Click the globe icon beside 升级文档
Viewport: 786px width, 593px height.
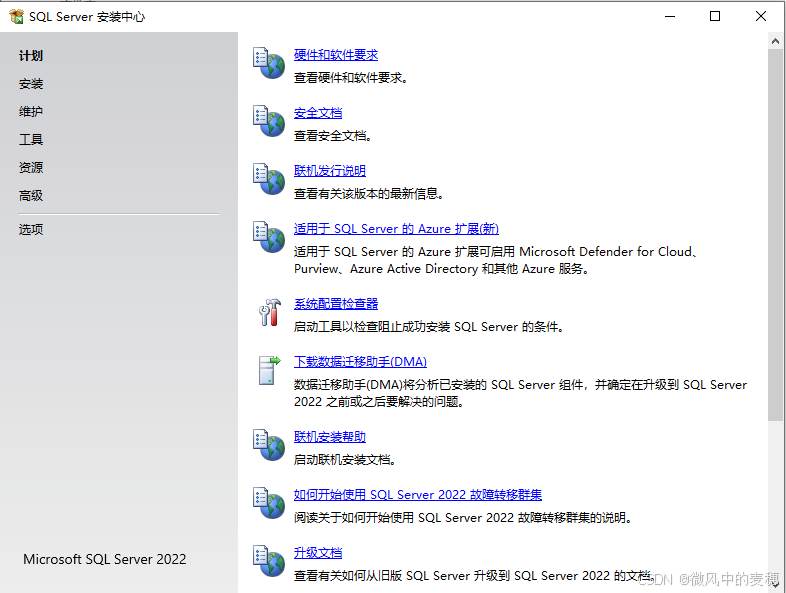coord(269,561)
